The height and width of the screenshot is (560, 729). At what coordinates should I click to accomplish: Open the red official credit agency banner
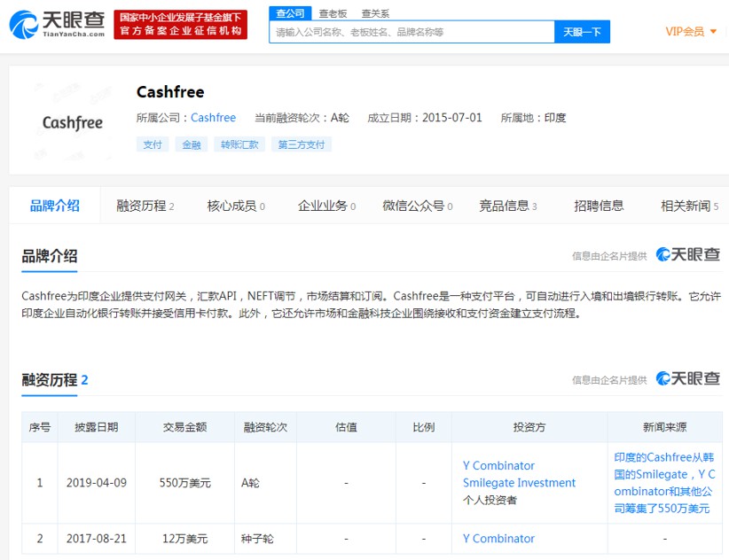pos(180,25)
